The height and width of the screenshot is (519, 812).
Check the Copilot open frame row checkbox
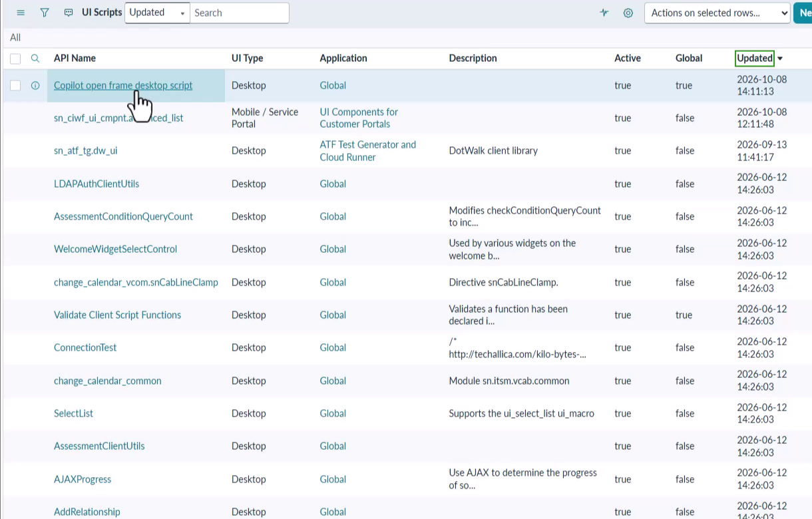15,85
